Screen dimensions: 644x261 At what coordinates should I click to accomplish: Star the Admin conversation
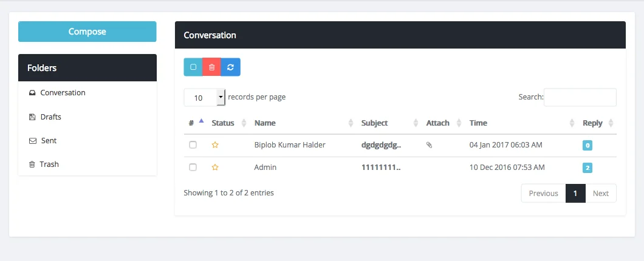215,168
